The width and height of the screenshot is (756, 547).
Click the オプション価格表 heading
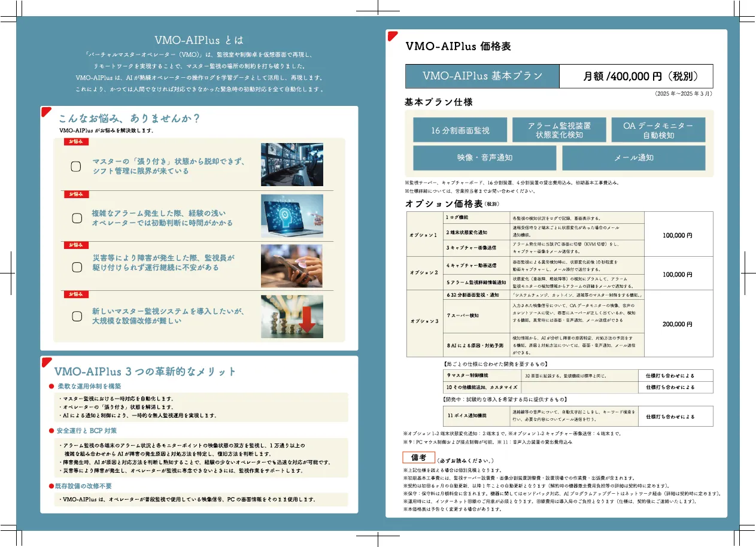click(444, 203)
